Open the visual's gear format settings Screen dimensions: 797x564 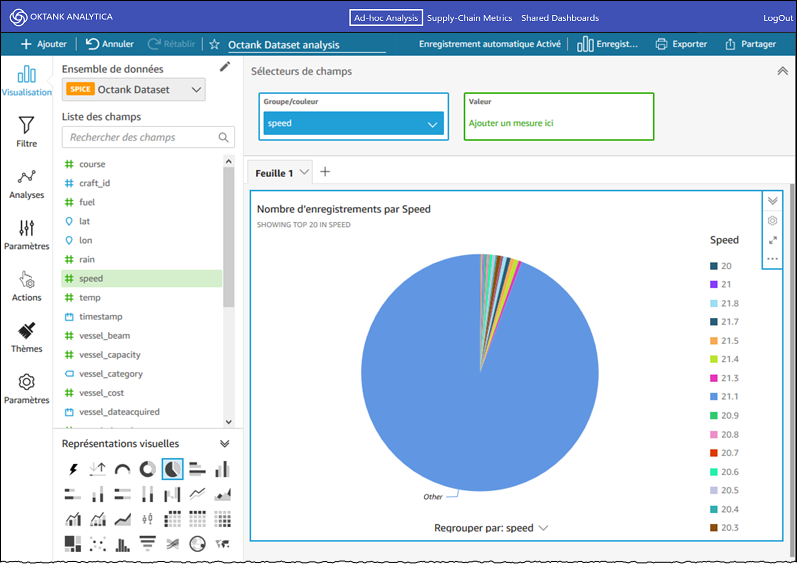click(772, 221)
